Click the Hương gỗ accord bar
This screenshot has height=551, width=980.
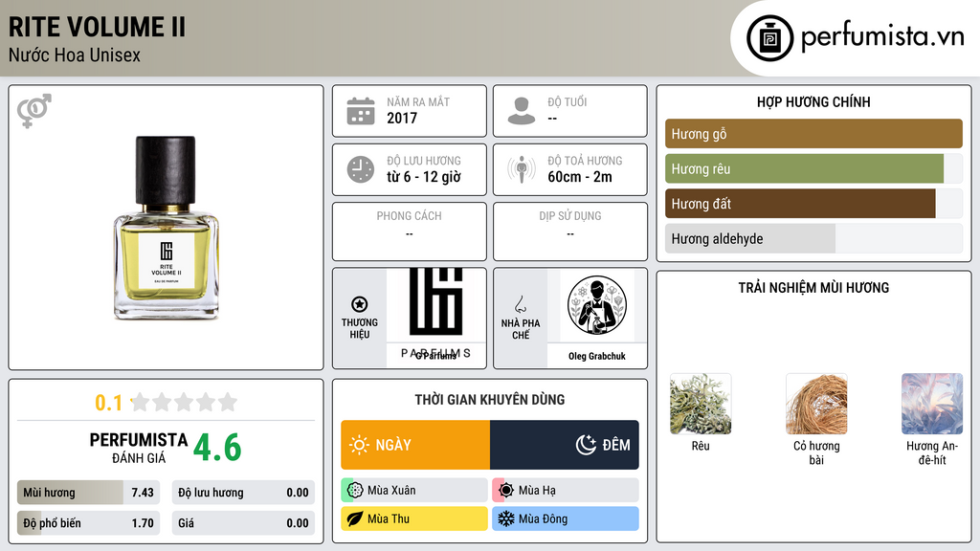pos(813,134)
